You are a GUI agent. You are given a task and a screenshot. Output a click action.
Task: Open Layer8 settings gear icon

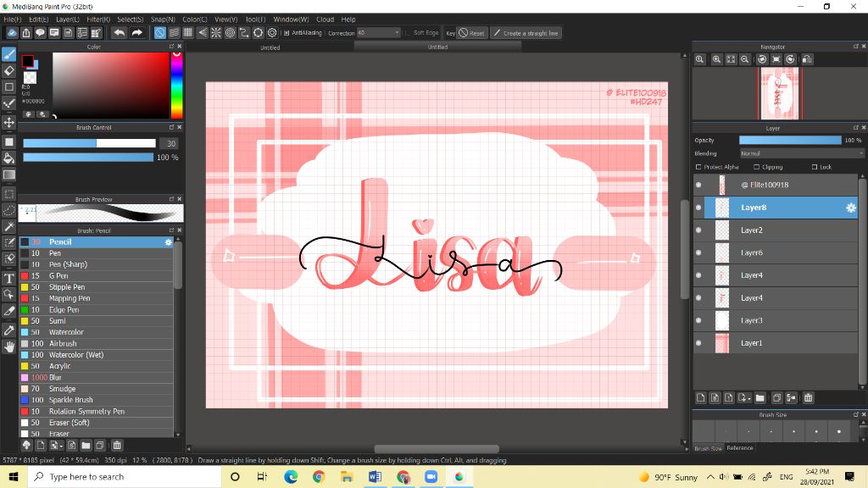click(x=851, y=208)
